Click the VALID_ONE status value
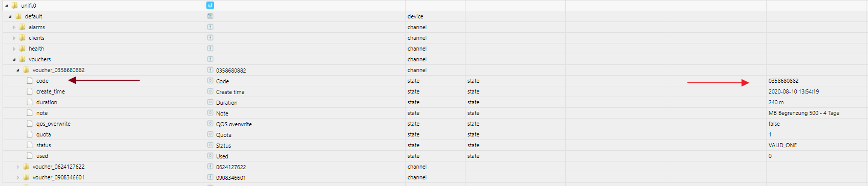 (782, 145)
